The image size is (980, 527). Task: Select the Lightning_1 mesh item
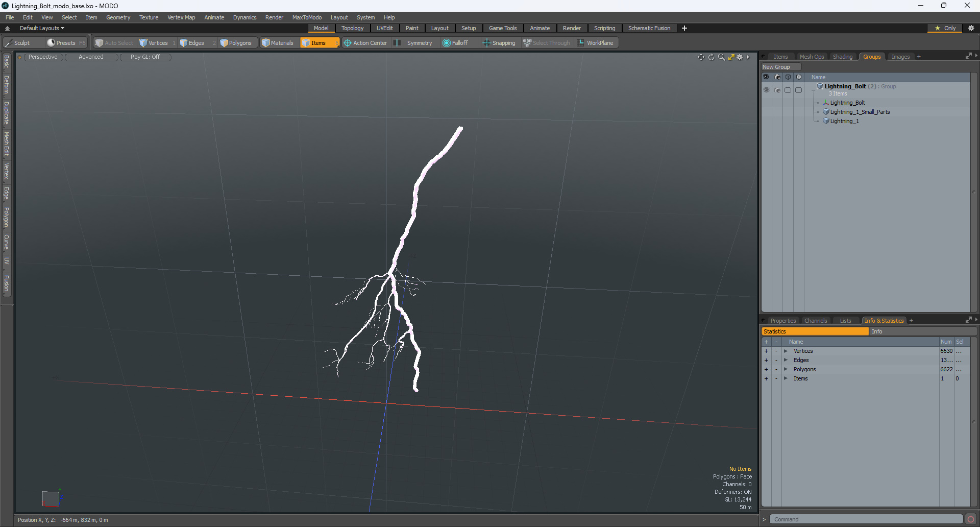pos(844,121)
